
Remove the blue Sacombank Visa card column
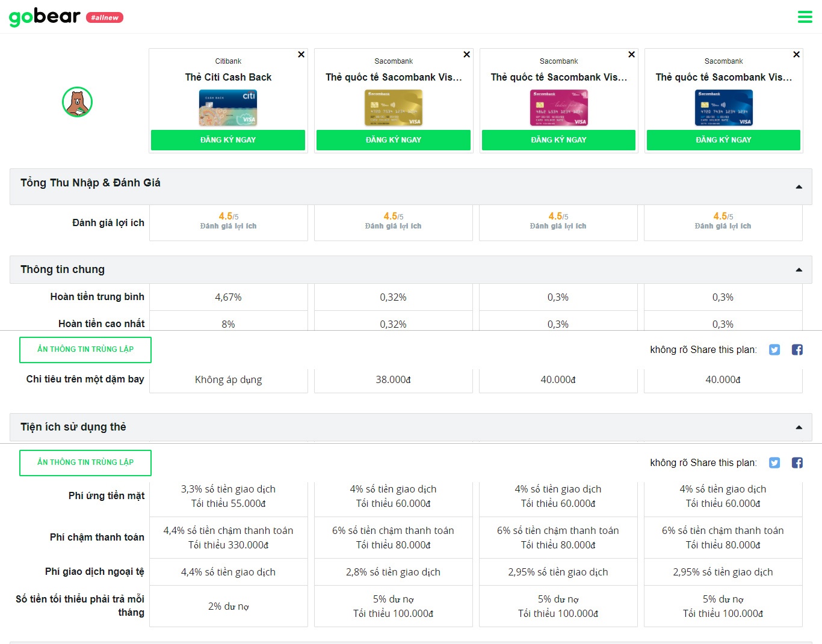pos(796,55)
